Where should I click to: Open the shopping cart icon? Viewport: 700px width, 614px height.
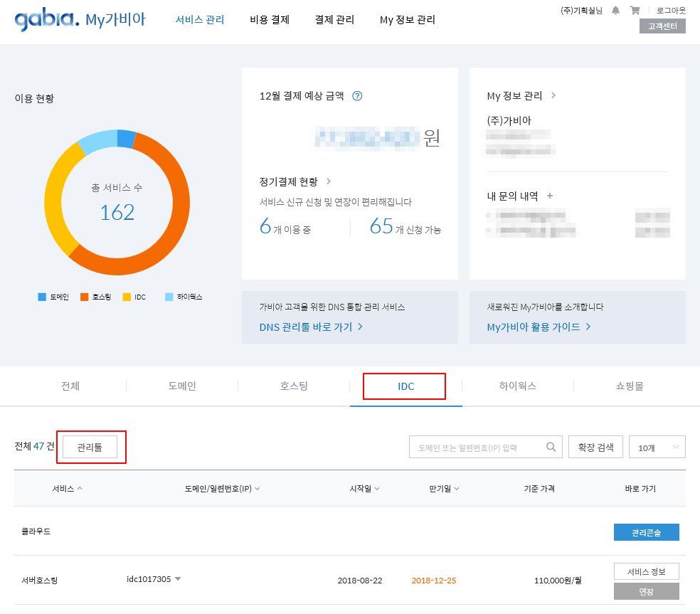click(x=635, y=10)
